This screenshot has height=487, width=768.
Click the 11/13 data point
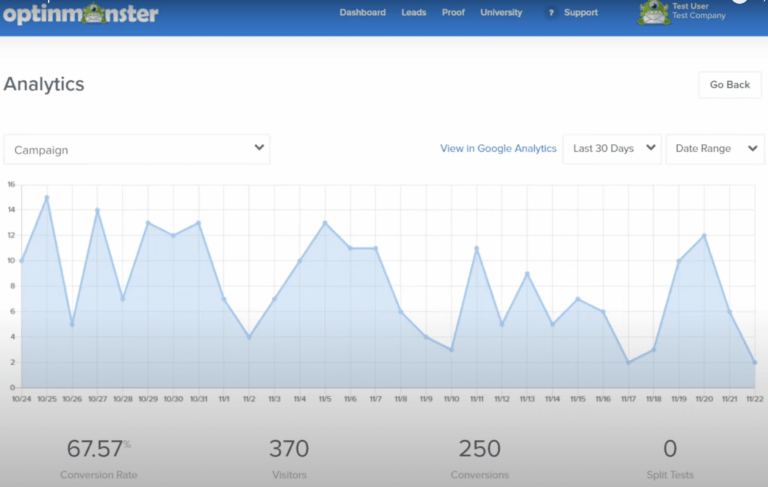[x=527, y=274]
